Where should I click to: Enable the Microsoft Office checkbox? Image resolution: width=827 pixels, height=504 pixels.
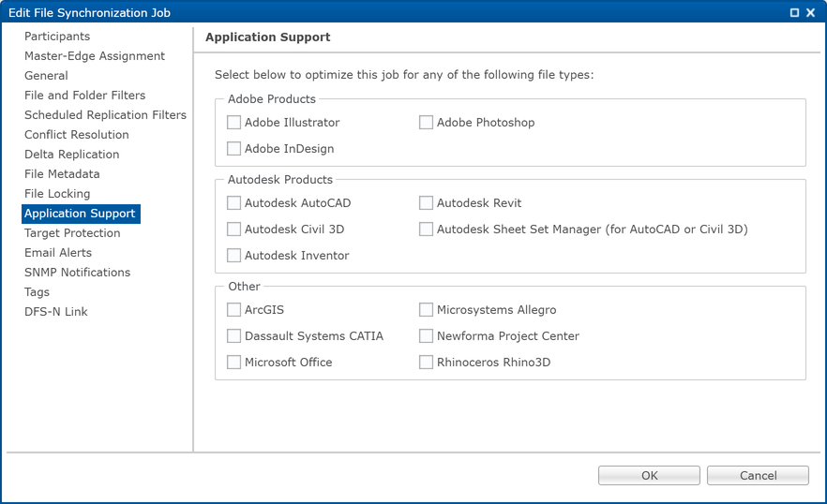233,363
